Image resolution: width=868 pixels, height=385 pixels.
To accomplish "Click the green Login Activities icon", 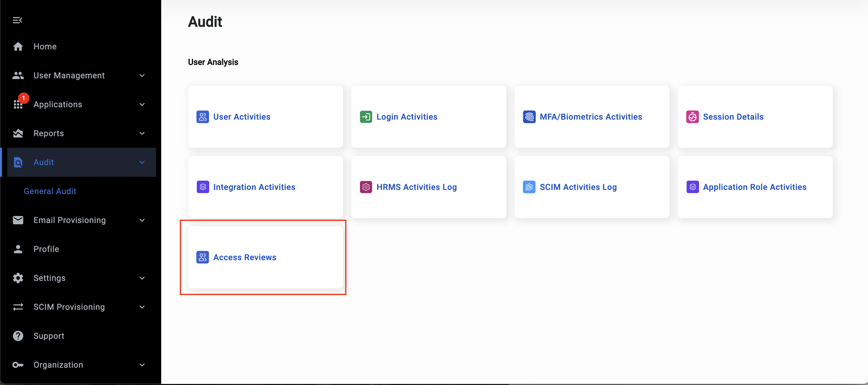I will (366, 117).
